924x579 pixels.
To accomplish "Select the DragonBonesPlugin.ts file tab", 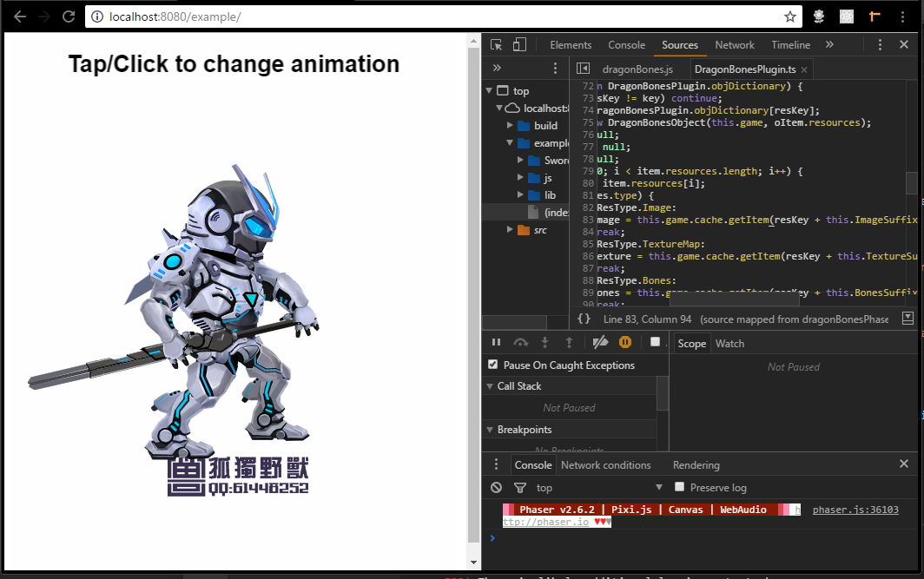I will tap(745, 69).
